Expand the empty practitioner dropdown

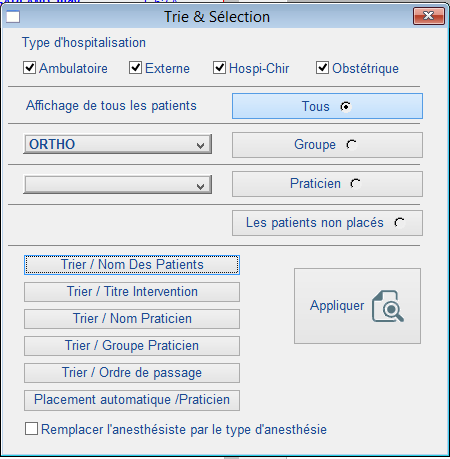(x=118, y=185)
